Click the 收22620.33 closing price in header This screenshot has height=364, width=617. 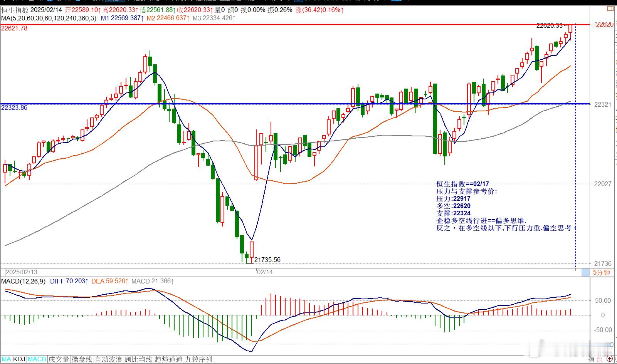(196, 10)
